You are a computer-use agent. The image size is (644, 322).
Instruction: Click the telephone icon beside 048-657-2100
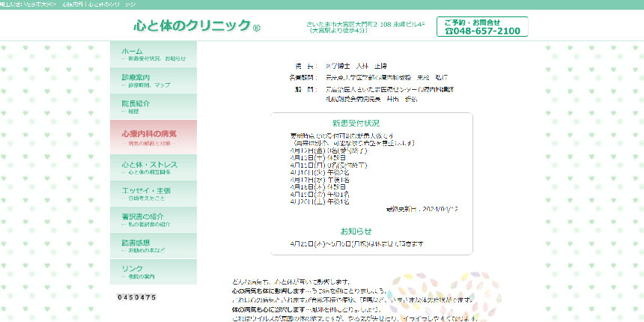tap(449, 31)
